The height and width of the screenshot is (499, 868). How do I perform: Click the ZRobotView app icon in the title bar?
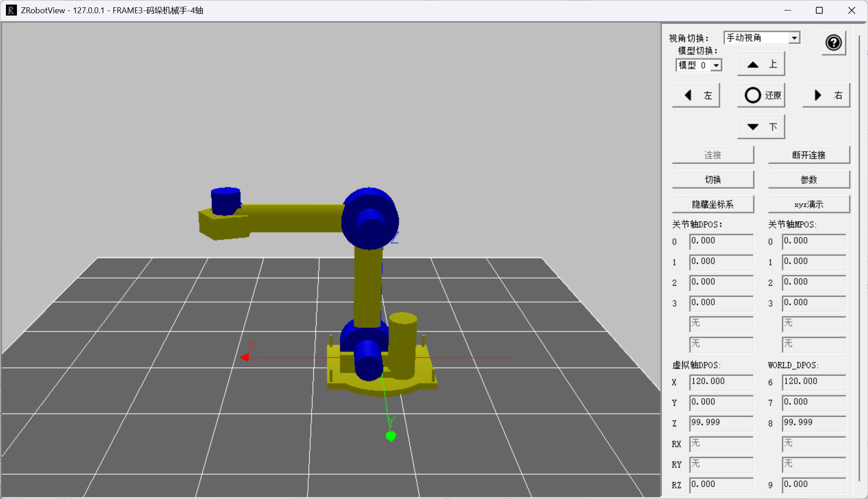tap(10, 10)
